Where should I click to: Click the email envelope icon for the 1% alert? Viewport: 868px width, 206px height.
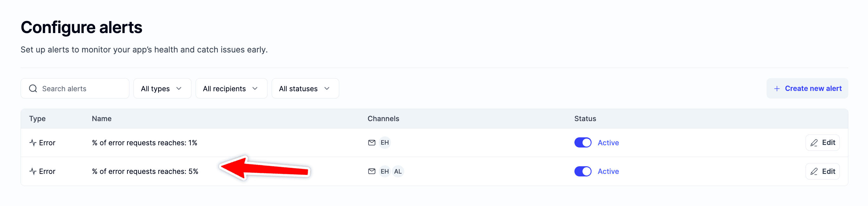coord(372,142)
